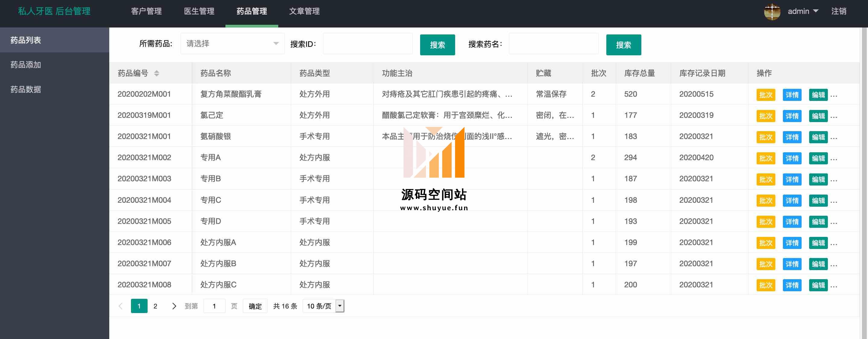Open 药品数据 in the sidebar
Image resolution: width=868 pixels, height=339 pixels.
(55, 89)
